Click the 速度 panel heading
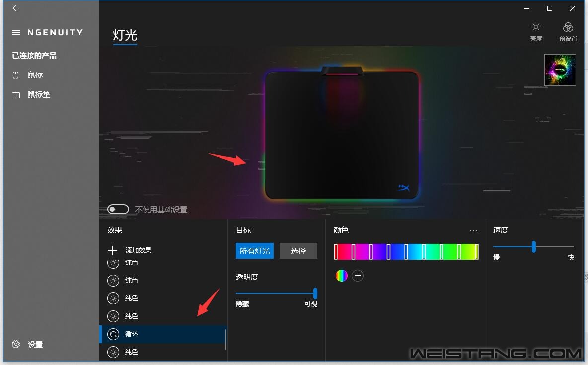This screenshot has height=365, width=588. point(500,230)
